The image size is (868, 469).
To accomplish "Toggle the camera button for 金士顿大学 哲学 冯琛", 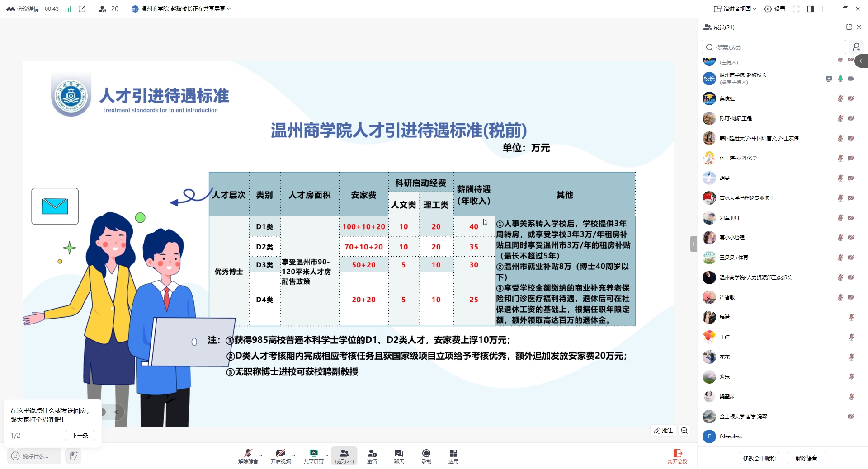I will (851, 417).
